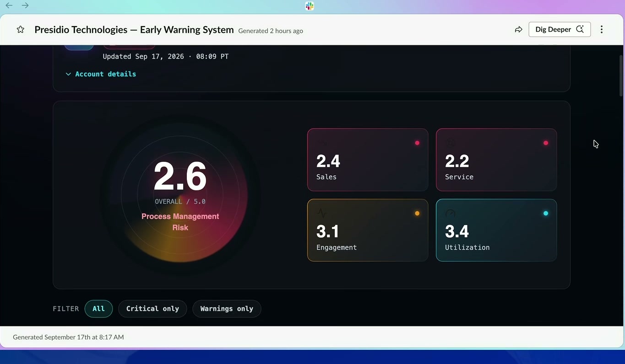
Task: Select the All filter pill
Action: point(98,309)
